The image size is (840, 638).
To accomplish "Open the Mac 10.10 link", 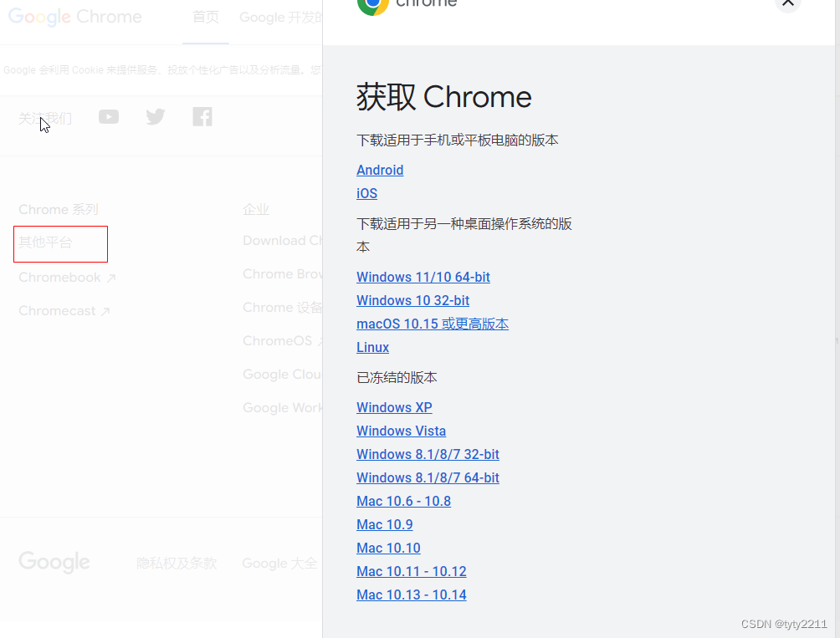I will pos(388,548).
